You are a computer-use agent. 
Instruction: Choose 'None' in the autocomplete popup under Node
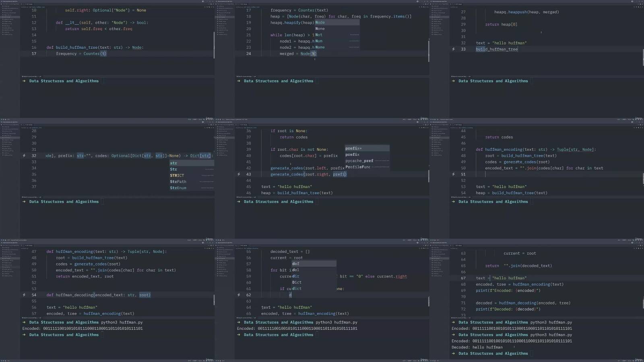(x=336, y=29)
